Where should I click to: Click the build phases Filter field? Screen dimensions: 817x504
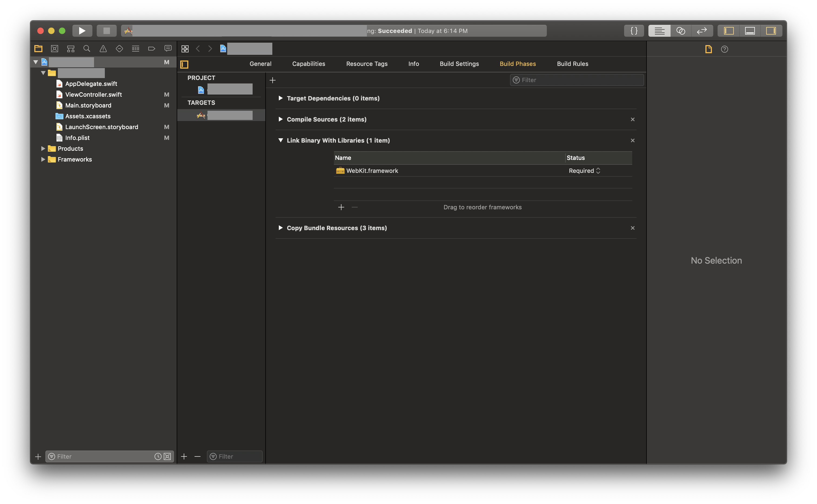(x=577, y=80)
